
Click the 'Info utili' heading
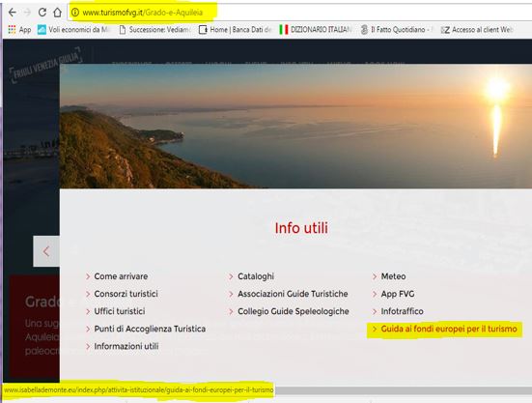(301, 228)
